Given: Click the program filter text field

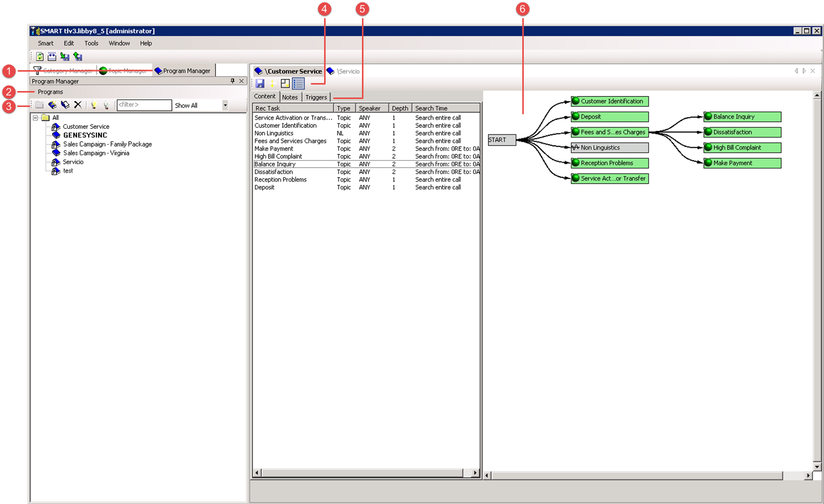Looking at the screenshot, I should tap(144, 105).
